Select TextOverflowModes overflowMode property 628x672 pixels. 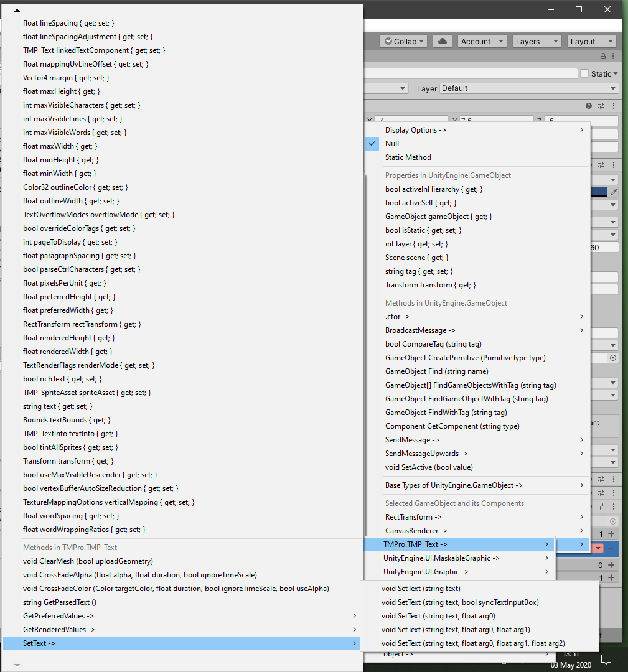point(183,215)
